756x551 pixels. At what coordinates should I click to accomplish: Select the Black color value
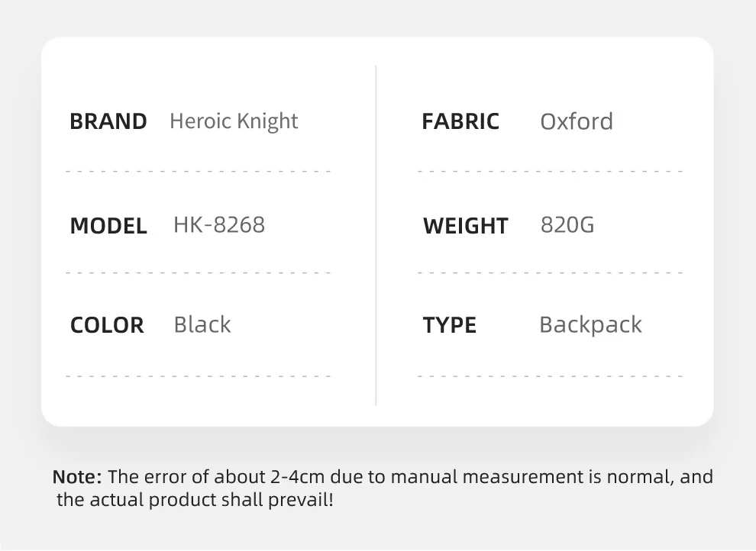(202, 324)
